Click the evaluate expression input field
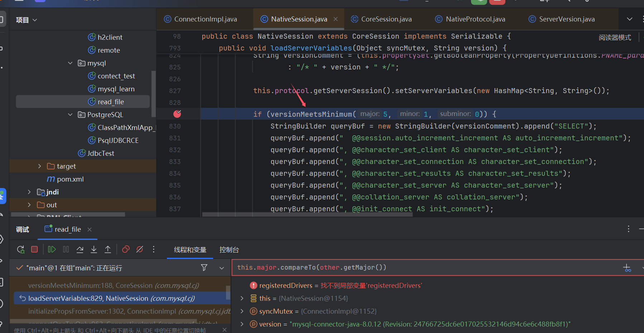This screenshot has height=333, width=644. 426,267
